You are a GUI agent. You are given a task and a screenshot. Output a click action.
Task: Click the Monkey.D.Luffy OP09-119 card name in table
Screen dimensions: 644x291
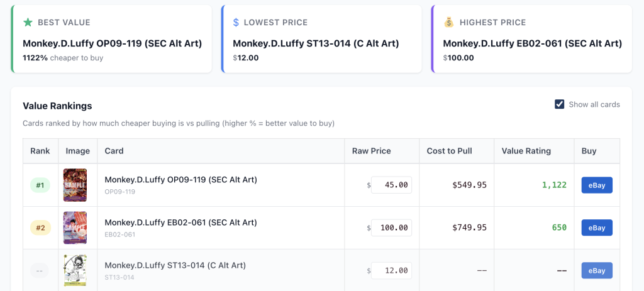pyautogui.click(x=180, y=180)
